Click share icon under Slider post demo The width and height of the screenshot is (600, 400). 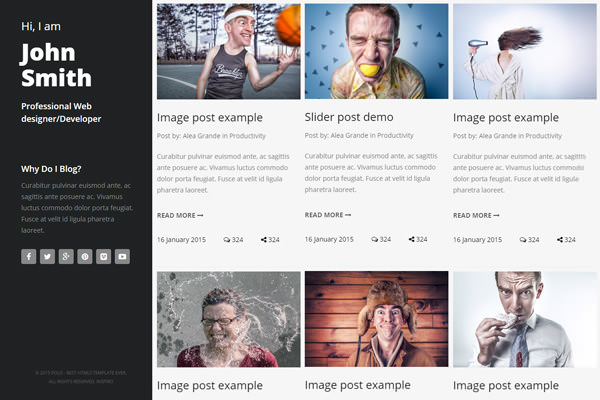[412, 239]
